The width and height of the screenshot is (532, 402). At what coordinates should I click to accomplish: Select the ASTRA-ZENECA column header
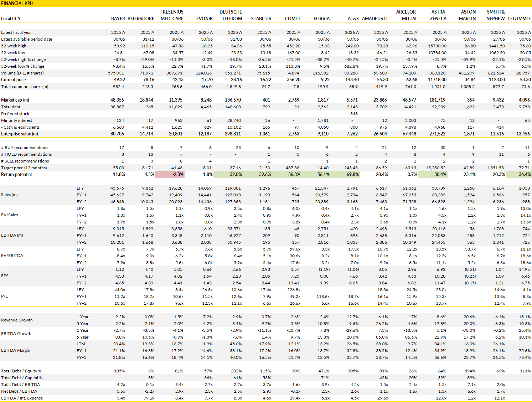438,15
